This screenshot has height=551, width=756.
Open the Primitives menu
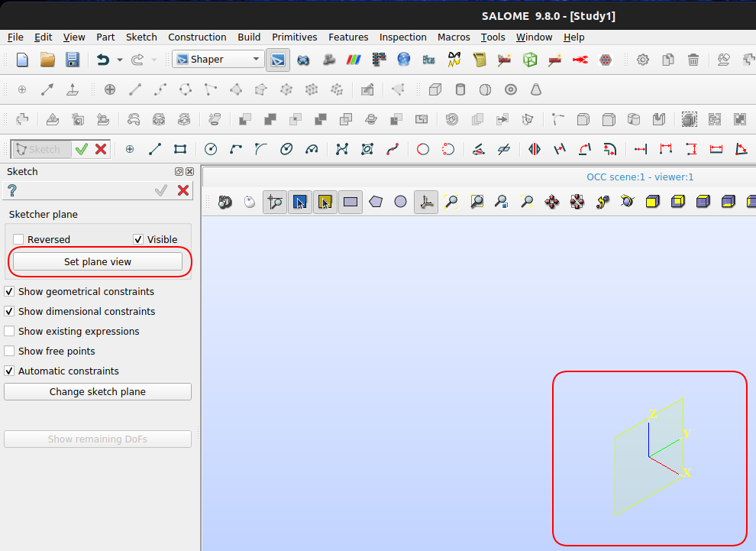tap(294, 37)
